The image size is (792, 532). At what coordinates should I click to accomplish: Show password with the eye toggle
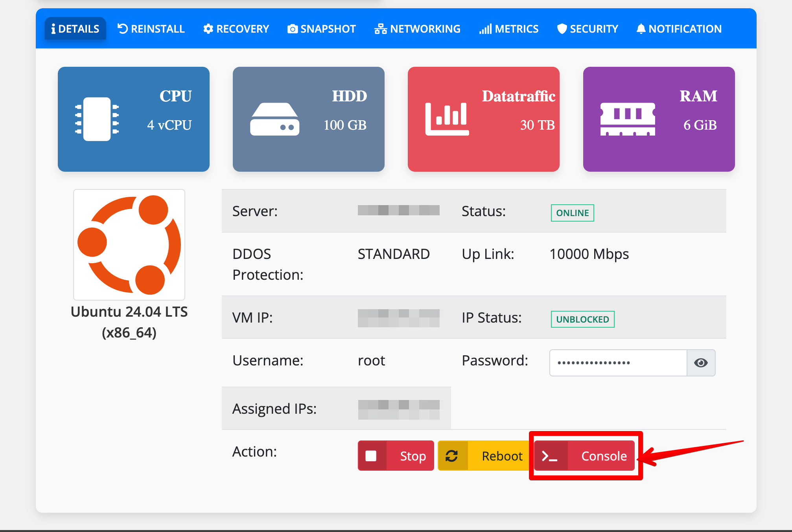(x=701, y=363)
